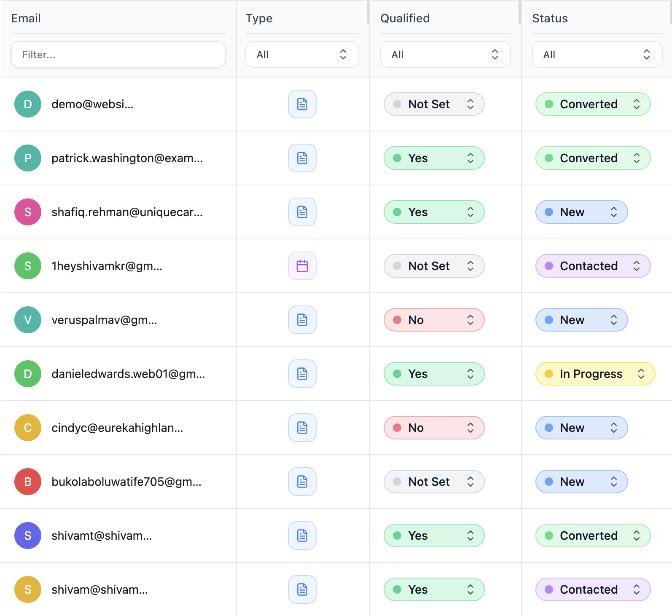Click the red B avatar for bukolaboluwatife705

click(28, 482)
